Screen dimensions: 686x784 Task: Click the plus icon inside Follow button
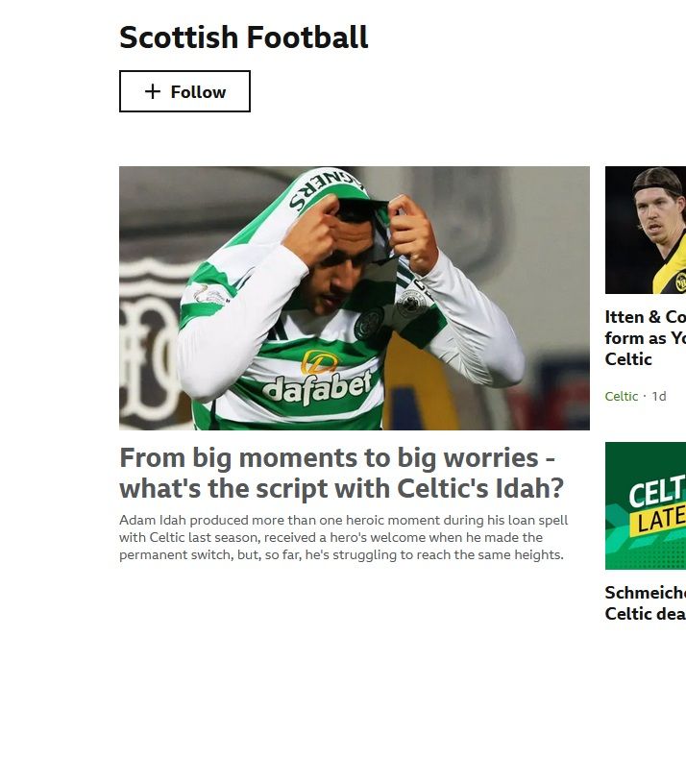click(153, 91)
